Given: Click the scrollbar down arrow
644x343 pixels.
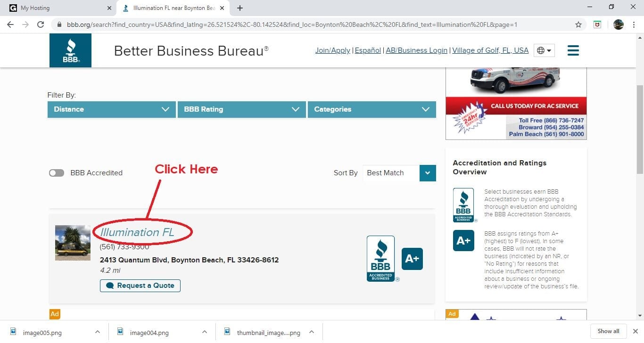Looking at the screenshot, I should coord(640,316).
